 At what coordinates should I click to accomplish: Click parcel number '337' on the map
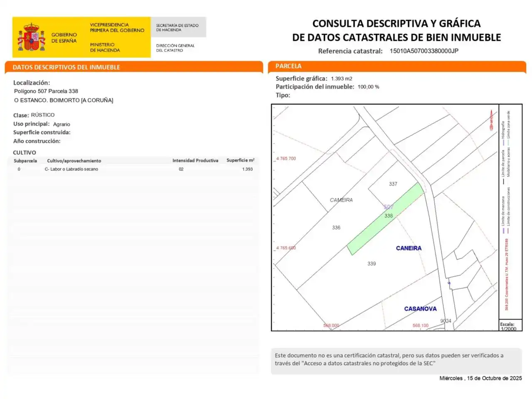pos(393,184)
